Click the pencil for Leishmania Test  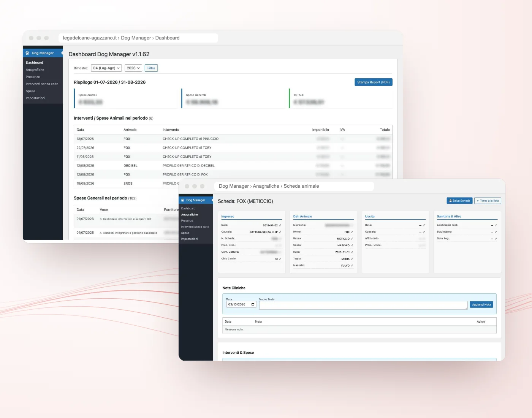point(496,225)
